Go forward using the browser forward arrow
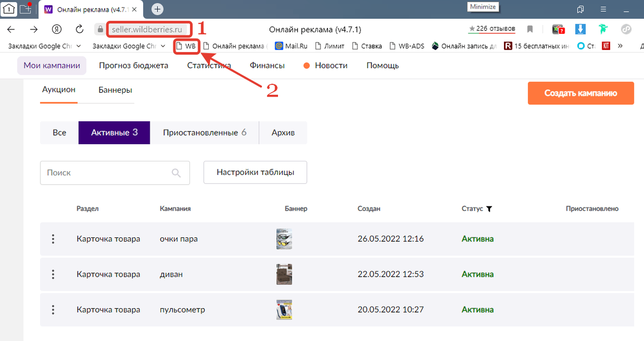Screen dimensions: 644x341 34,29
